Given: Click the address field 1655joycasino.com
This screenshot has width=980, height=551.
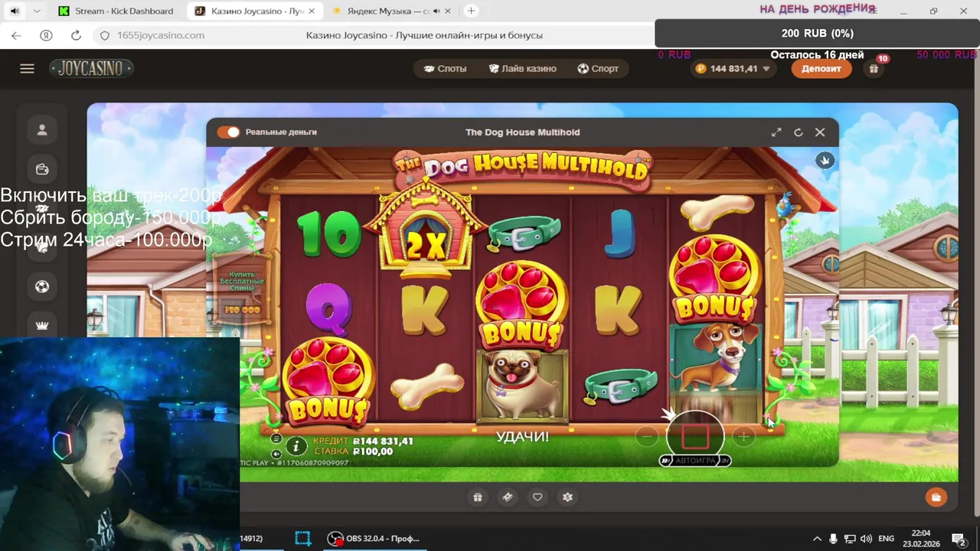Looking at the screenshot, I should pyautogui.click(x=162, y=35).
